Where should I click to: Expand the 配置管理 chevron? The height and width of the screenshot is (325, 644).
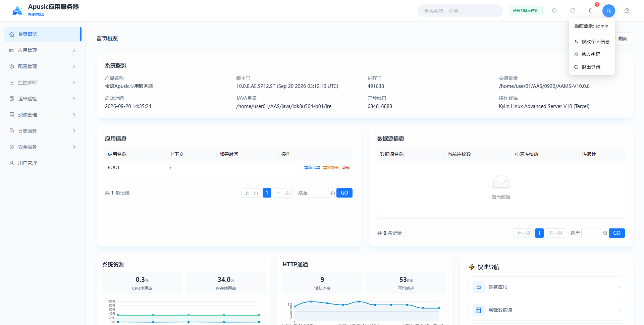coord(74,66)
